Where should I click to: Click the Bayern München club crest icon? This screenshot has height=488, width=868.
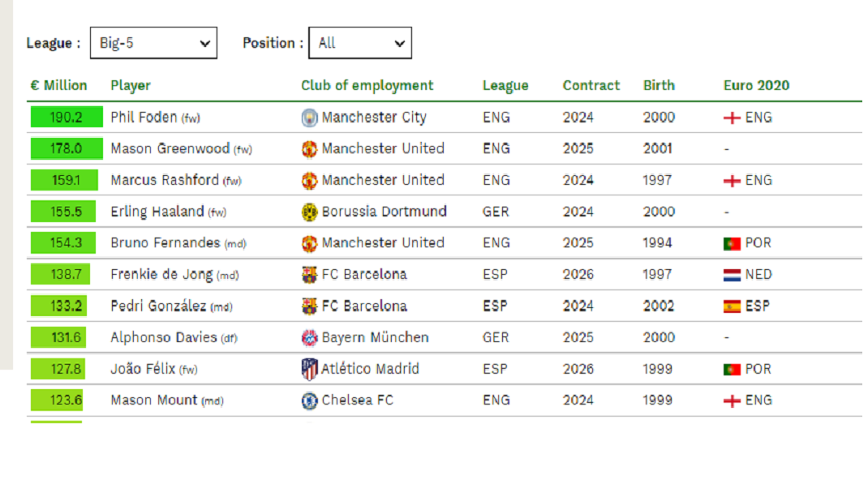(x=309, y=338)
